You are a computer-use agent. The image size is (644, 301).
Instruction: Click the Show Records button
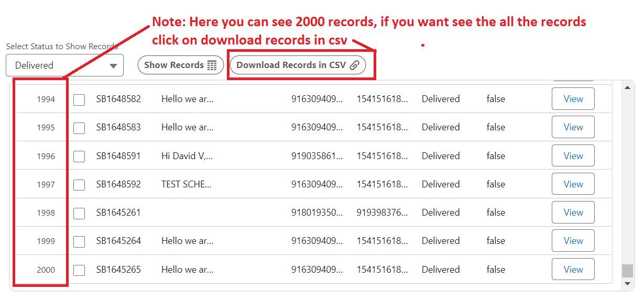click(181, 65)
